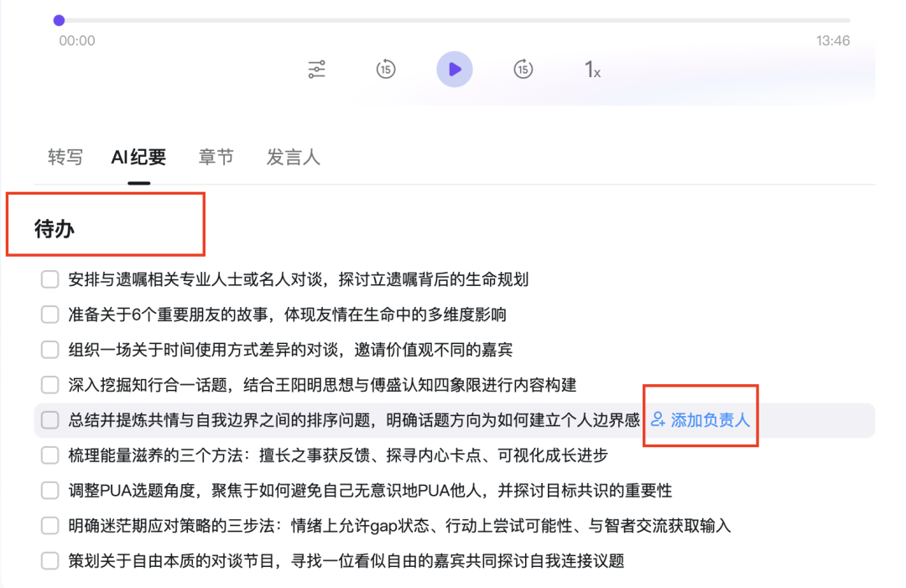This screenshot has height=588, width=906.
Task: Switch to the 转写 tab
Action: (x=65, y=157)
